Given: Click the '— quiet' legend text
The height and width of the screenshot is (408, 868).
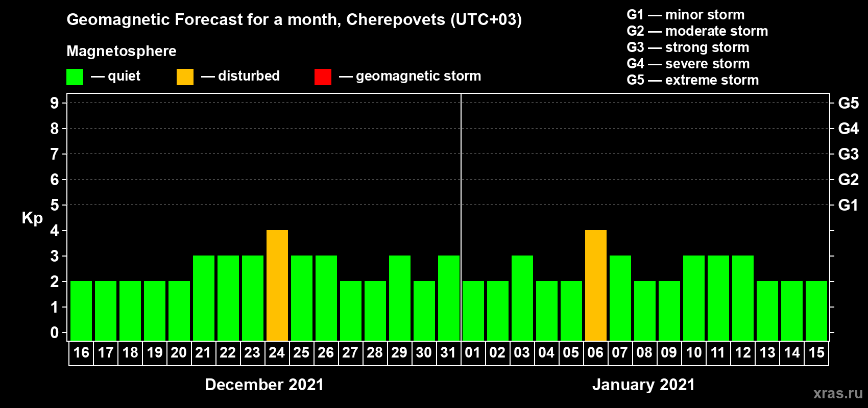Looking at the screenshot, I should click(115, 76).
